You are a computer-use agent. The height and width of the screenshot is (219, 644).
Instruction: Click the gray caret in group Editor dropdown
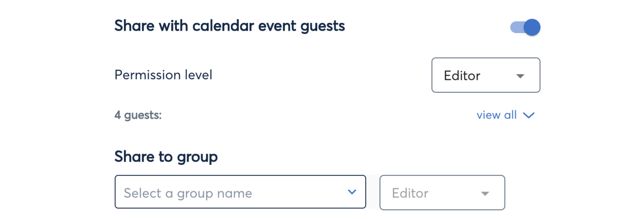(x=485, y=194)
